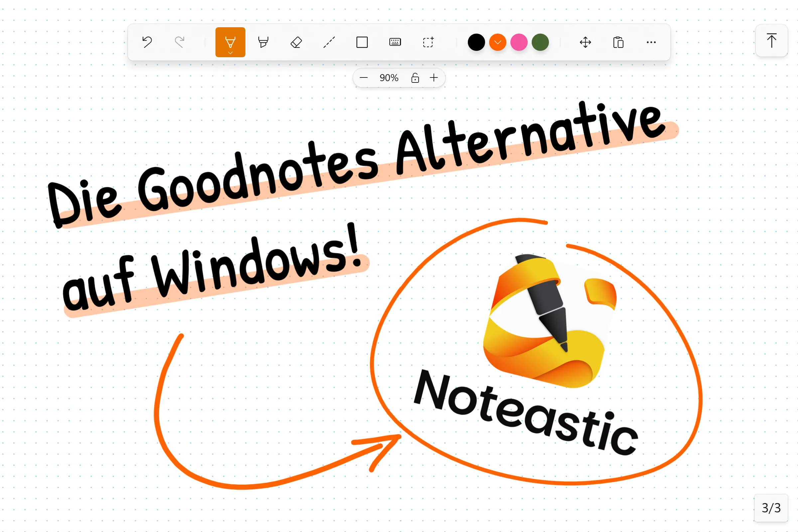Undo the last stroke
The width and height of the screenshot is (798, 532).
pyautogui.click(x=147, y=42)
